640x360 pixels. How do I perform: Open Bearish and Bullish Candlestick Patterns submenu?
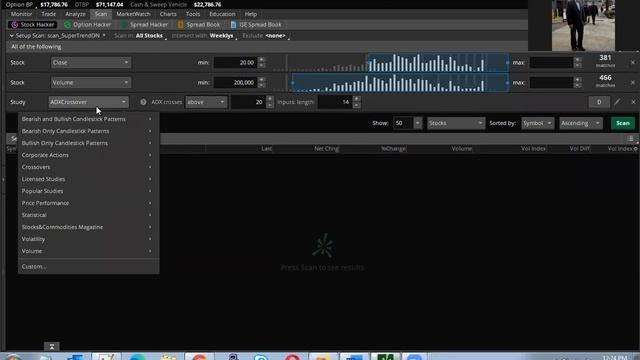click(x=88, y=119)
